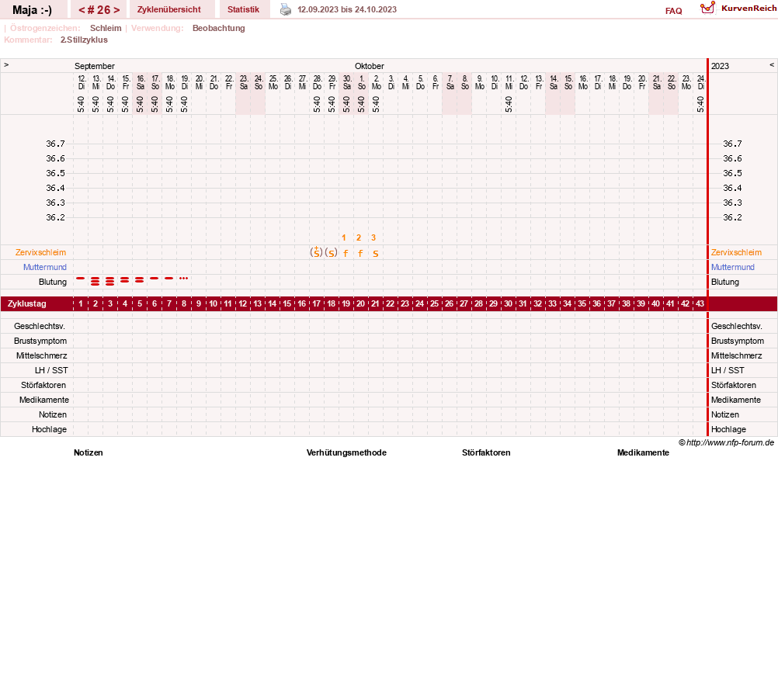Viewport: 778px width, 700px height.
Task: Click the 'S' mucus symbol on 2. Mo
Action: (x=376, y=253)
